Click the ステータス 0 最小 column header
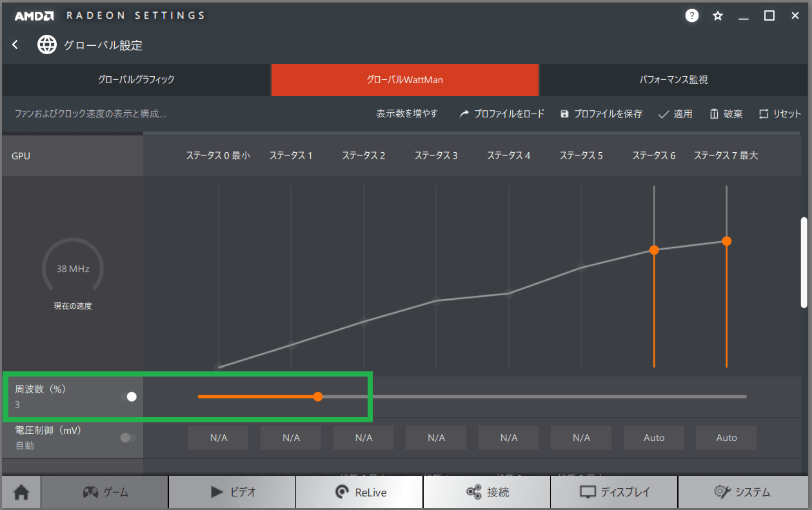 coord(218,155)
